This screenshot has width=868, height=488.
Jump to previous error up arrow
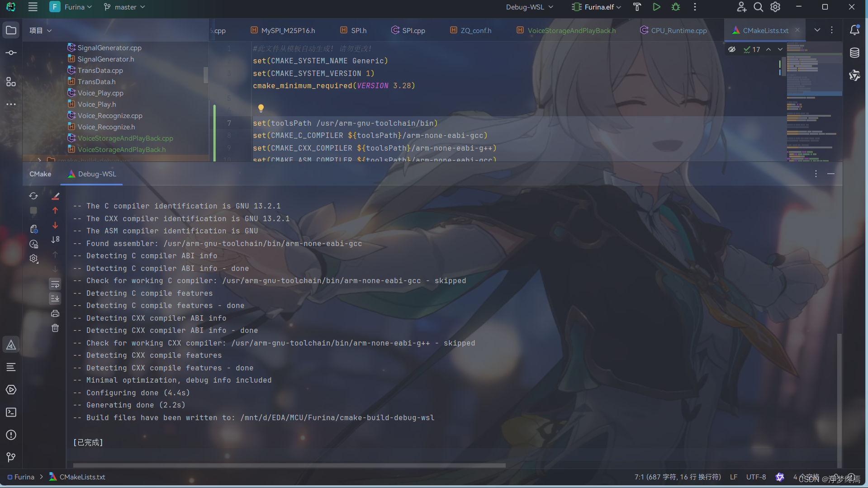coord(55,211)
